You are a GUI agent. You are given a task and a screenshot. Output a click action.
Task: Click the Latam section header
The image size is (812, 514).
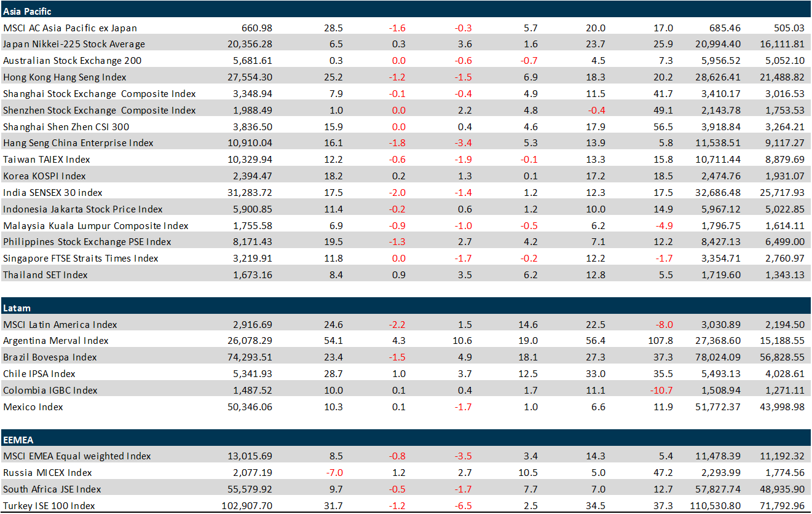tap(406, 307)
